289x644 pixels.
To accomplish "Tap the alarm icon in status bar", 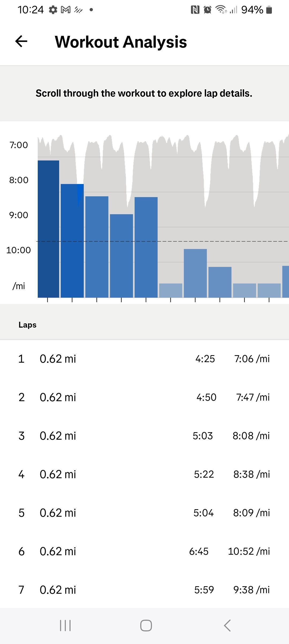I will [x=207, y=10].
